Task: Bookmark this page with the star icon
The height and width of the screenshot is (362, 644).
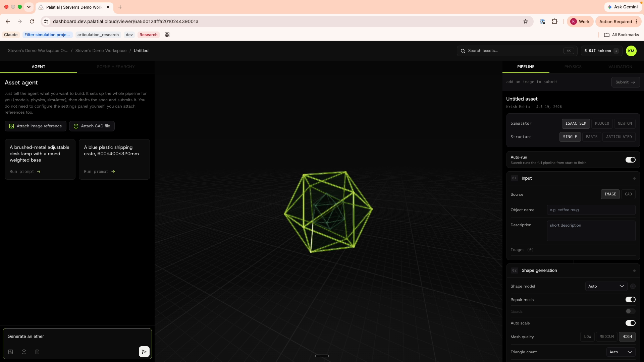Action: 526,21
